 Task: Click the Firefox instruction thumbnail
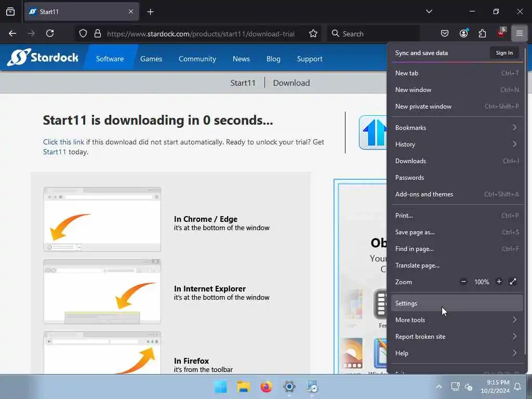pos(102,353)
